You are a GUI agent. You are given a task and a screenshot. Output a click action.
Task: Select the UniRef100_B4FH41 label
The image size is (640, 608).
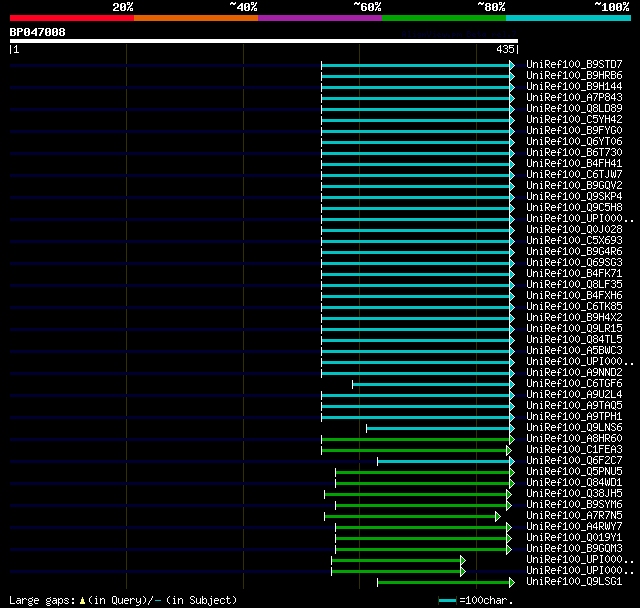[x=574, y=164]
